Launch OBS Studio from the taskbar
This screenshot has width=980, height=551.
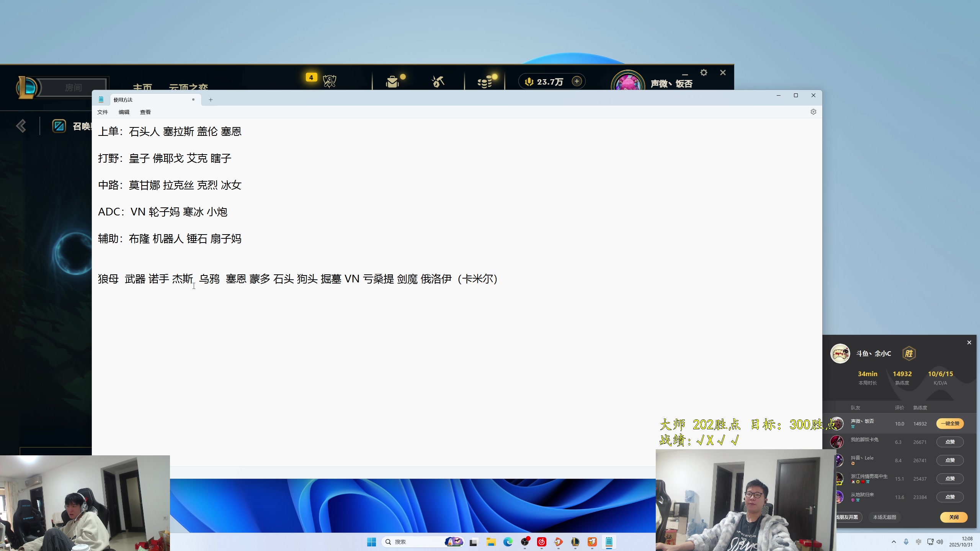(x=525, y=542)
